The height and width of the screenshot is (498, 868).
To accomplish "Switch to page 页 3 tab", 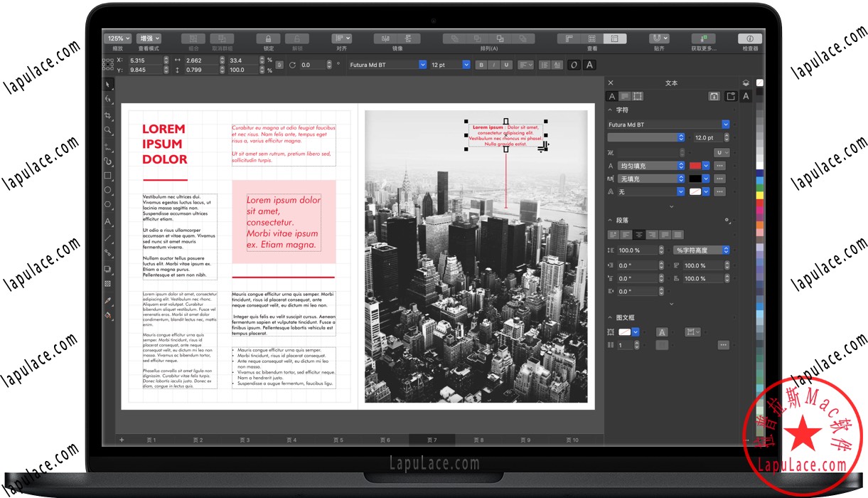I will pos(245,440).
